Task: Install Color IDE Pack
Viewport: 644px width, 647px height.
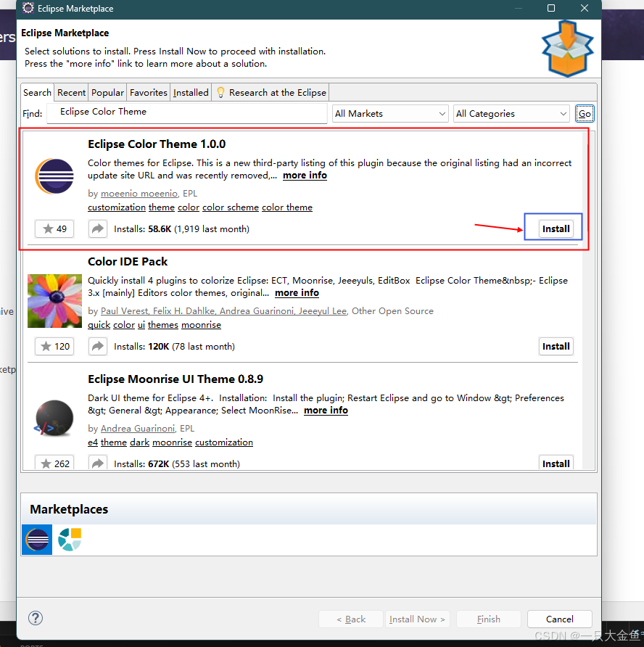Action: 556,346
